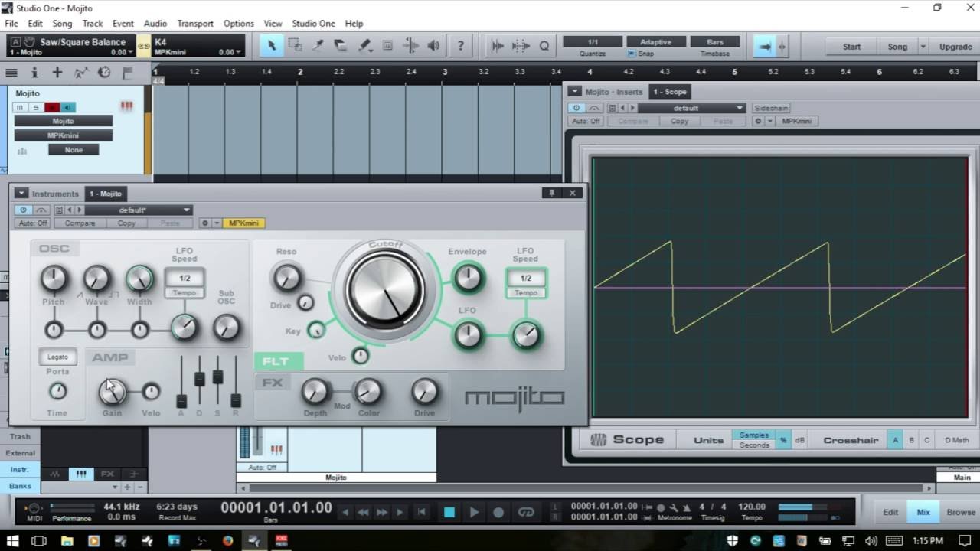Expand the Mojito Inserts window menu arrow
The image size is (980, 551).
click(575, 92)
